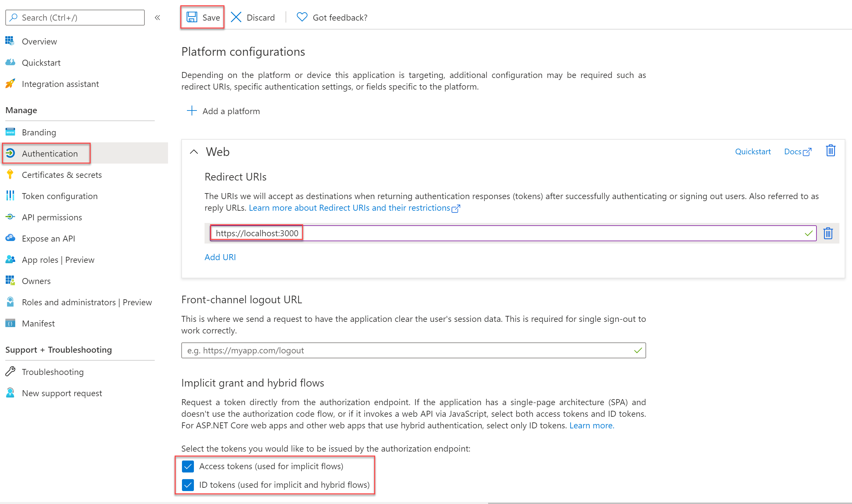Click the Troubleshooting menu item
The image size is (852, 504).
[53, 372]
